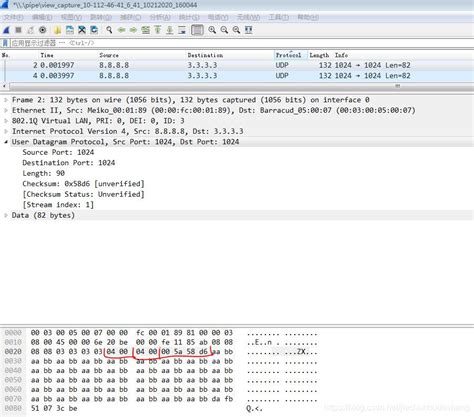The image size is (474, 417).
Task: Expand the Data (82 bytes) node
Action: click(6, 215)
